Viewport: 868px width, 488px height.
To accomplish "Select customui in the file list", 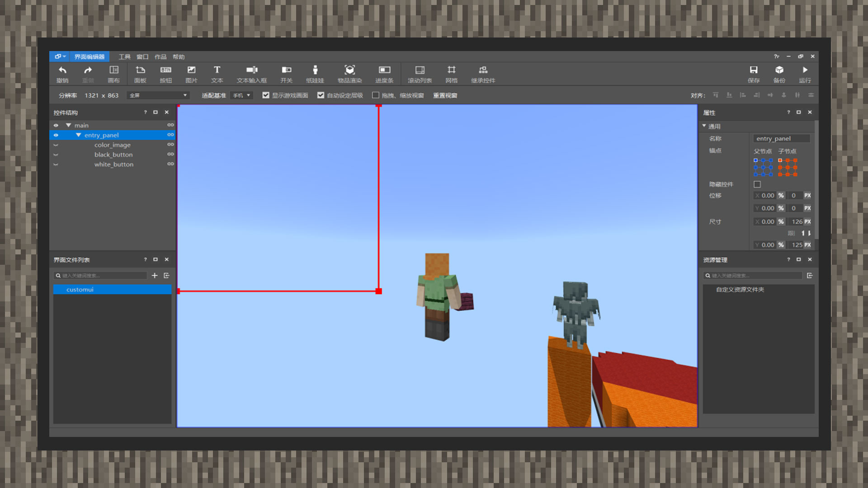I will click(113, 290).
